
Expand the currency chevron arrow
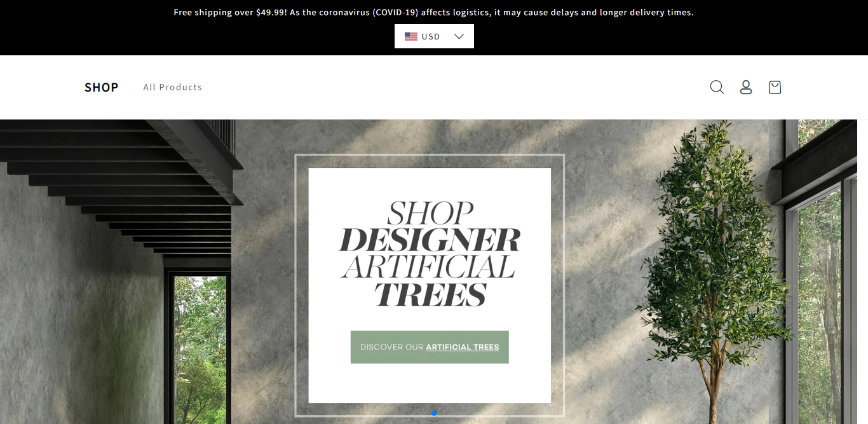[459, 36]
